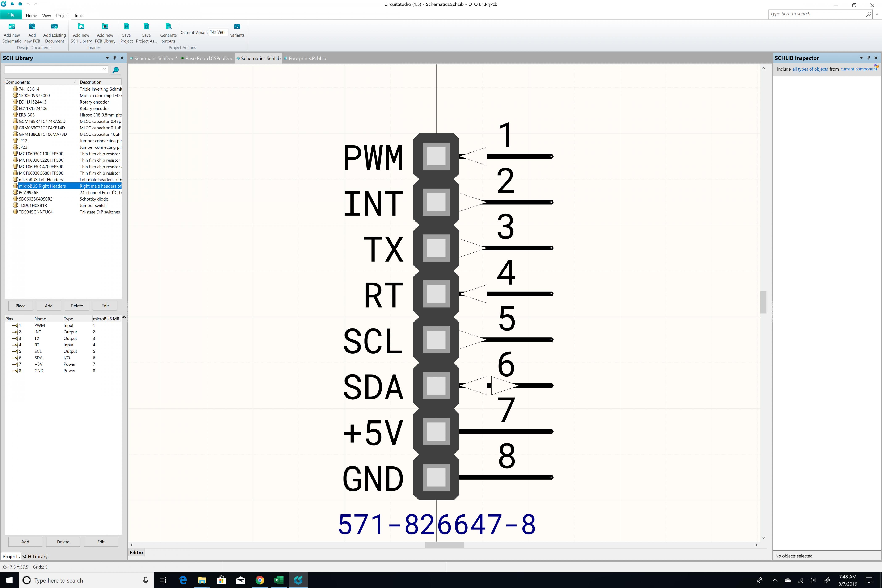The width and height of the screenshot is (882, 588).
Task: Open Microsoft Edge from the taskbar
Action: pos(183,580)
